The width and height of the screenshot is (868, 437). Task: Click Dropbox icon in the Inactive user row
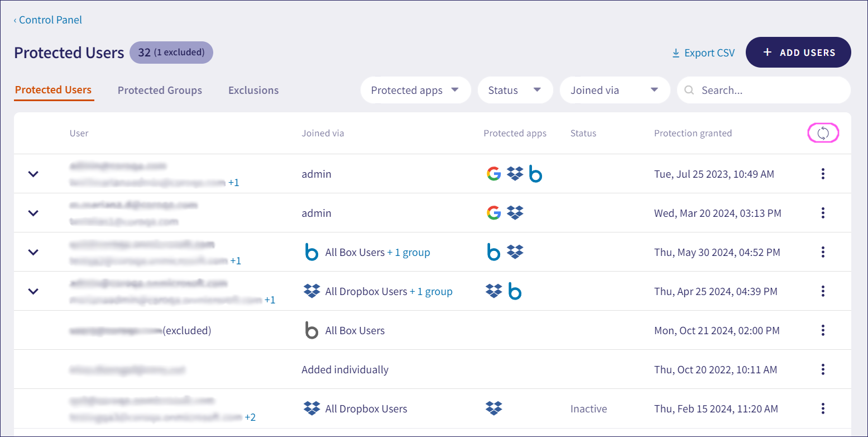[493, 408]
